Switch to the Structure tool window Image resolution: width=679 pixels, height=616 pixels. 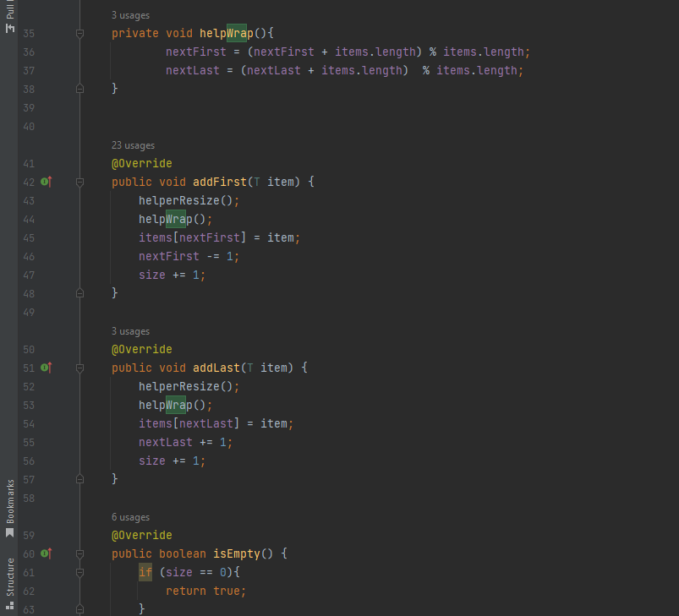[x=10, y=582]
